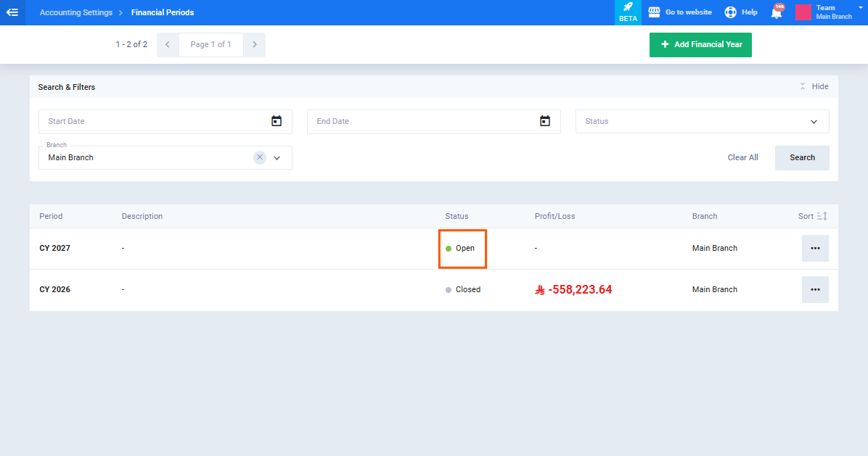Open the Team account dropdown arrow
This screenshot has height=456, width=868.
click(x=861, y=8)
